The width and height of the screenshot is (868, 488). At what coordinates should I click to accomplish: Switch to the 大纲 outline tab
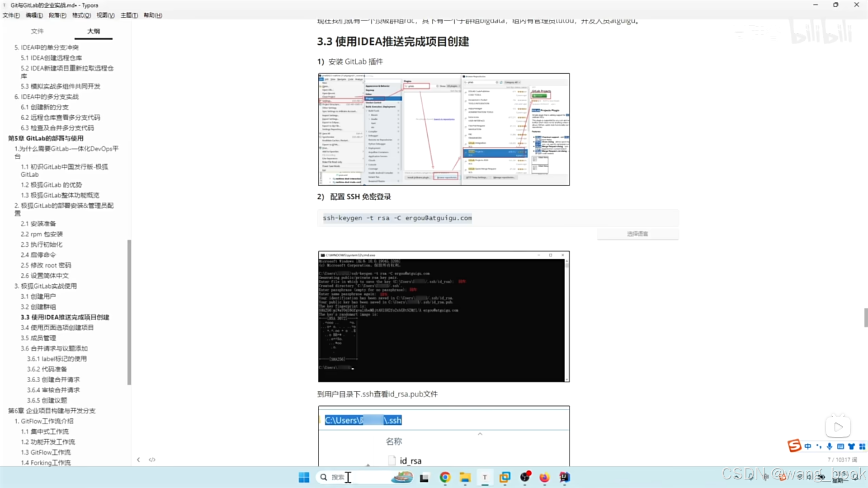pyautogui.click(x=94, y=31)
